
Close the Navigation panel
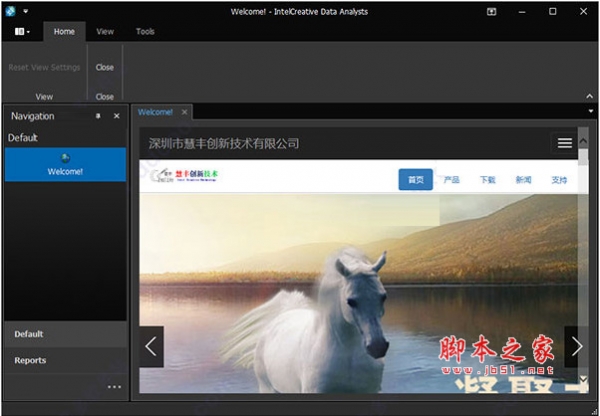[117, 116]
